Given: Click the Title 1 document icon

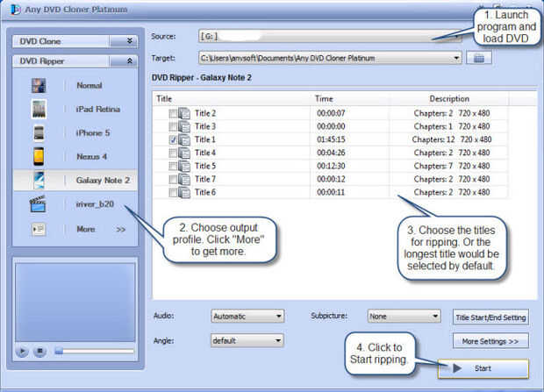Looking at the screenshot, I should 184,139.
